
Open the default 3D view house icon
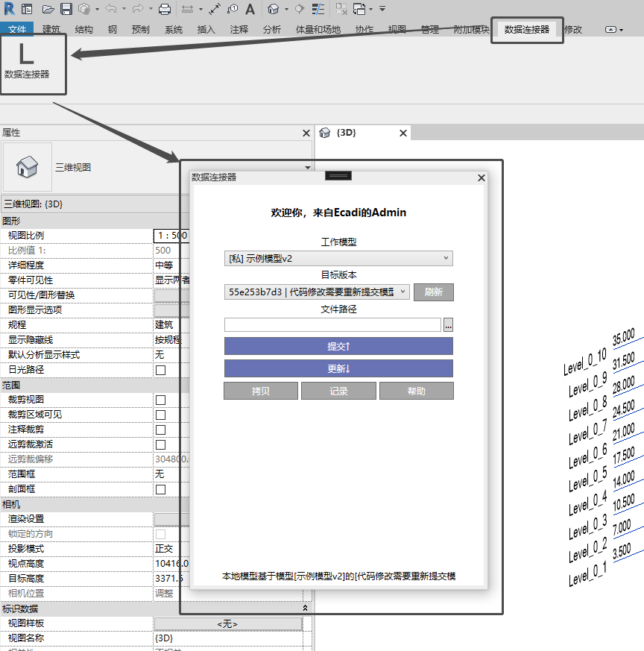pos(274,10)
